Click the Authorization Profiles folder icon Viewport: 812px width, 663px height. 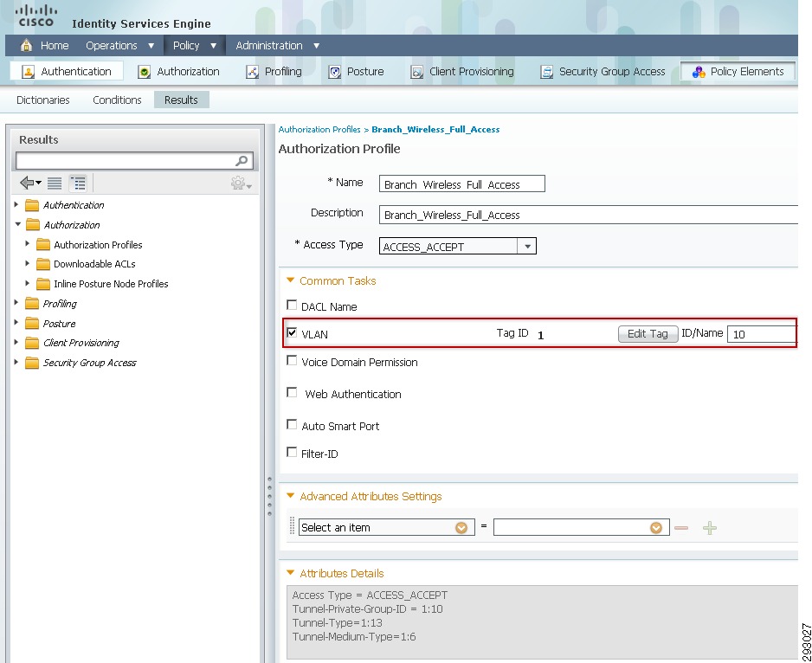[x=43, y=244]
